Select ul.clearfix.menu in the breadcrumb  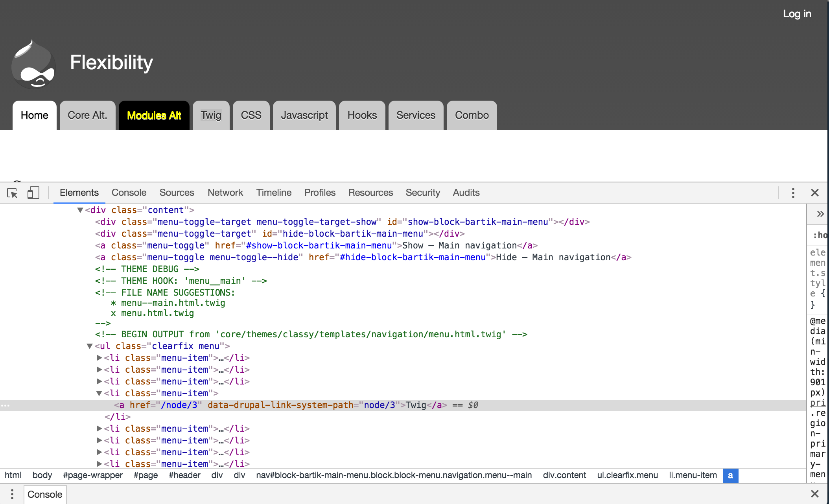click(x=627, y=475)
